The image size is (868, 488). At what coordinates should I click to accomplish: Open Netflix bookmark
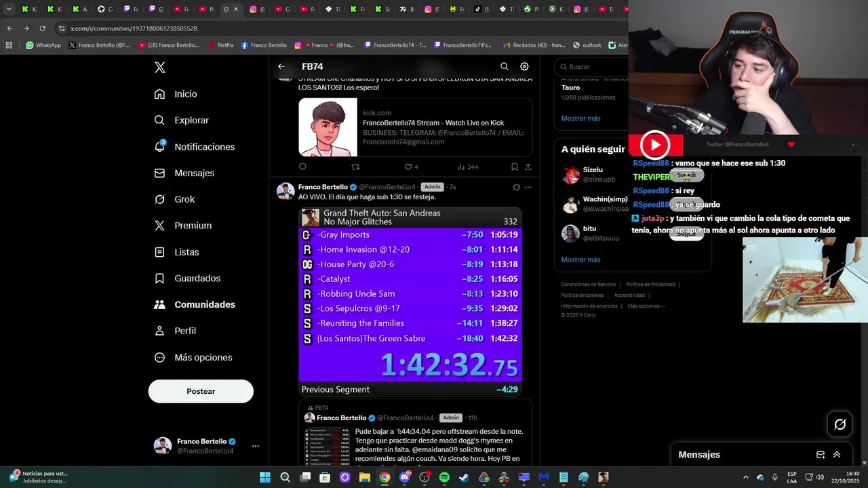220,45
